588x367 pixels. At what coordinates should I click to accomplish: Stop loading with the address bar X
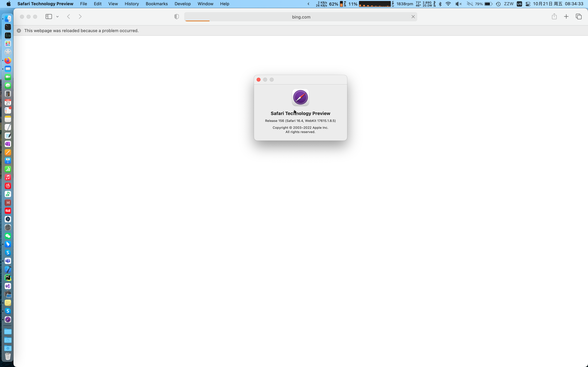413,17
